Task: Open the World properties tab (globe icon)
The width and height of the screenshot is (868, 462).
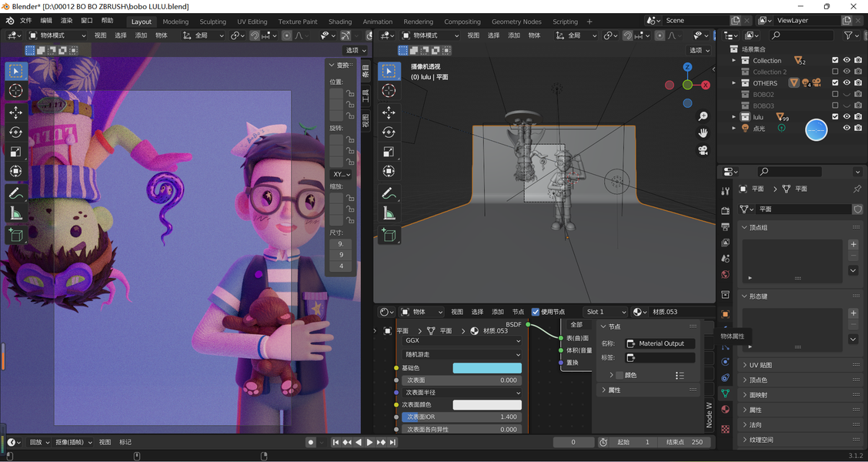Action: click(725, 275)
